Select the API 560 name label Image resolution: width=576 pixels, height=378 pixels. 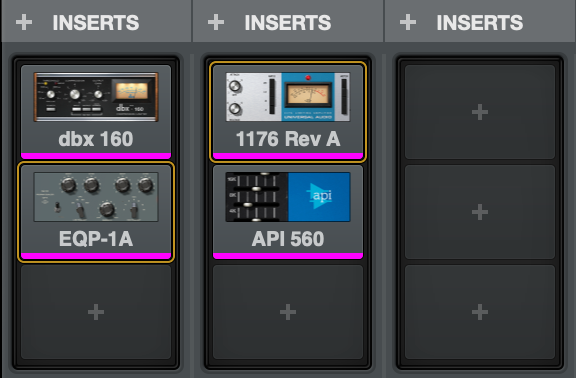288,239
